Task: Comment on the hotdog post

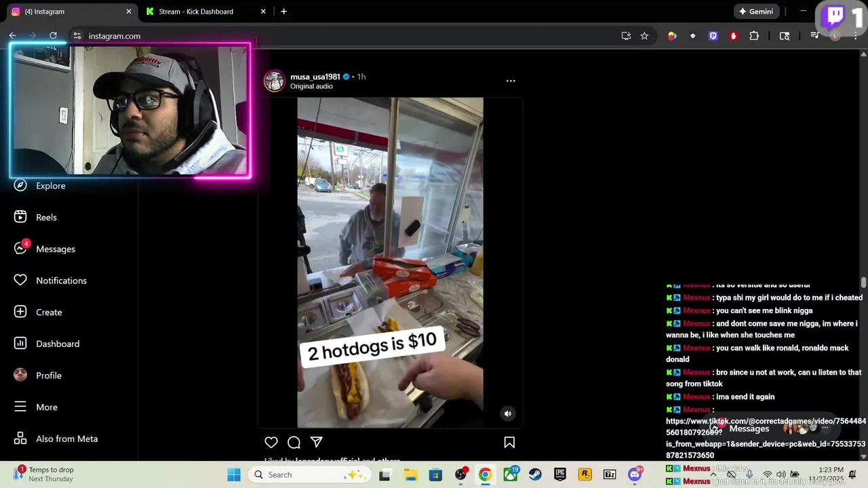Action: click(x=294, y=443)
